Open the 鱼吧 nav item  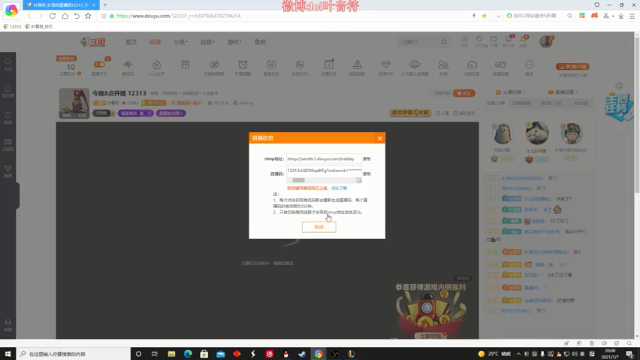260,42
